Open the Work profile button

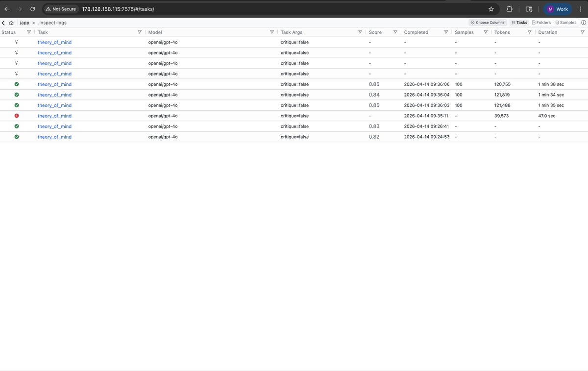coord(558,9)
